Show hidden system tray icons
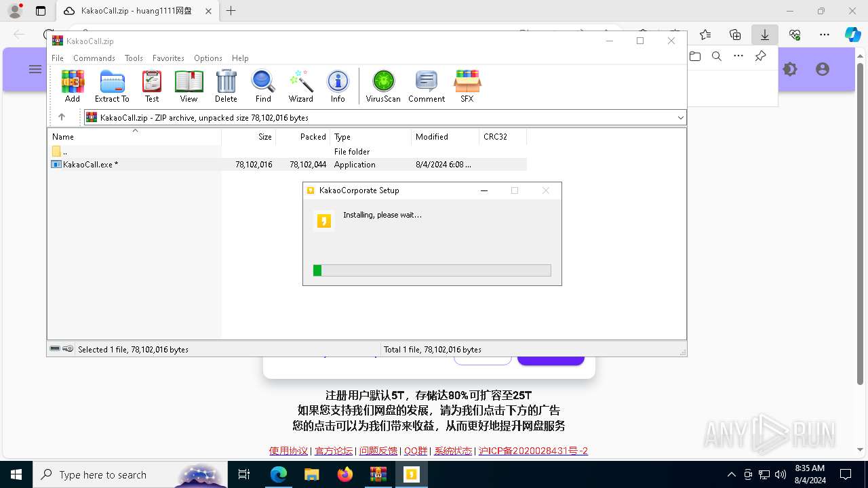Screen dimensions: 868x488 [x=731, y=474]
